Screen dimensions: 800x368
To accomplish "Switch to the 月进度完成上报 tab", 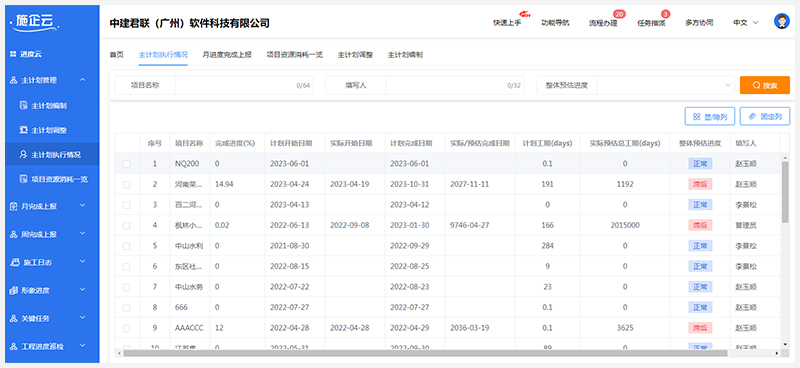I will click(x=227, y=55).
